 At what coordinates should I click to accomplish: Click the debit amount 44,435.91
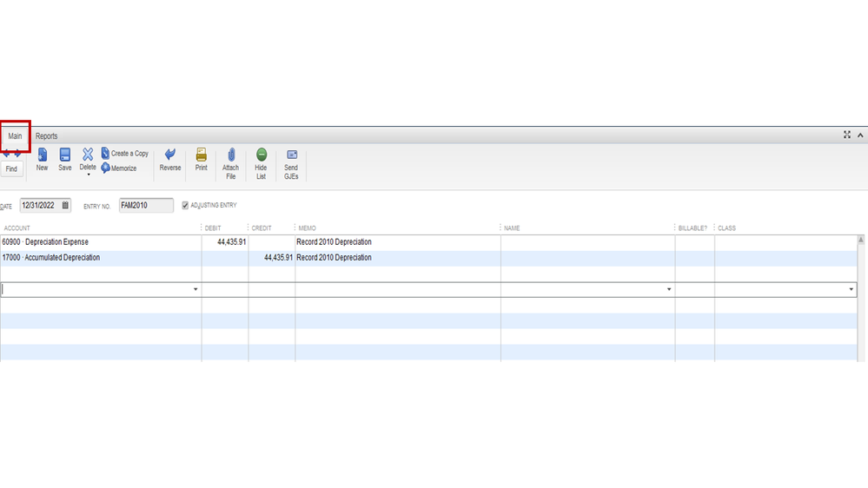231,242
